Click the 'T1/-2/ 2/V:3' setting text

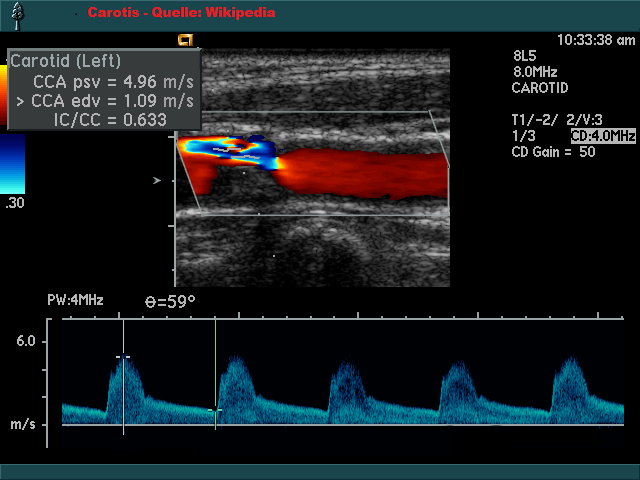coord(557,120)
